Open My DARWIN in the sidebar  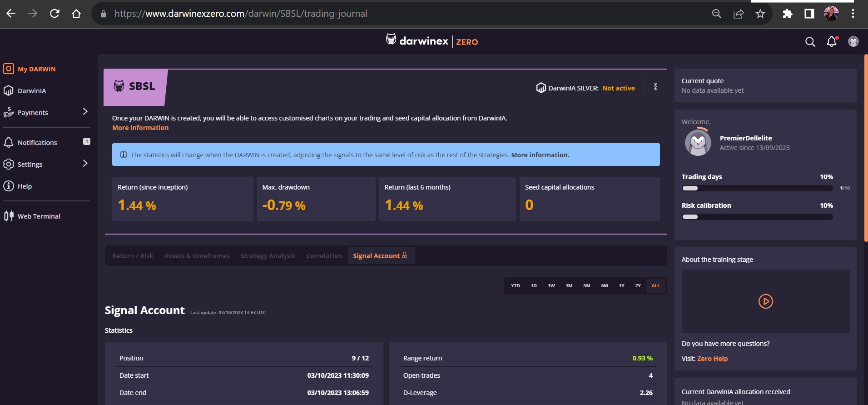pos(36,69)
